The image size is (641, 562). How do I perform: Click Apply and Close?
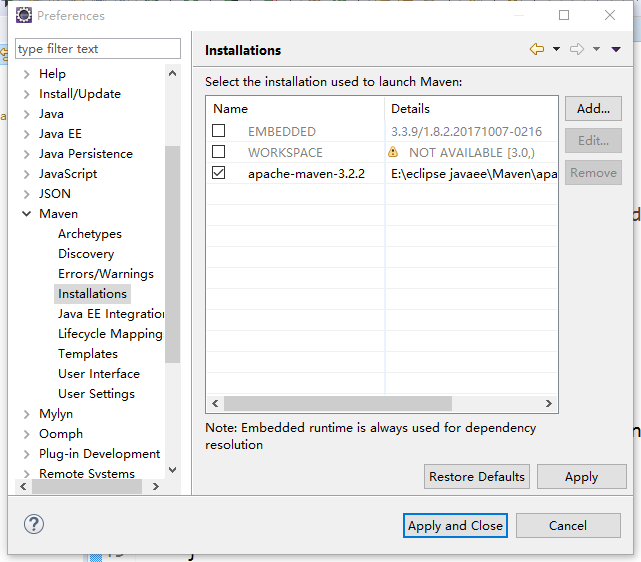point(456,525)
